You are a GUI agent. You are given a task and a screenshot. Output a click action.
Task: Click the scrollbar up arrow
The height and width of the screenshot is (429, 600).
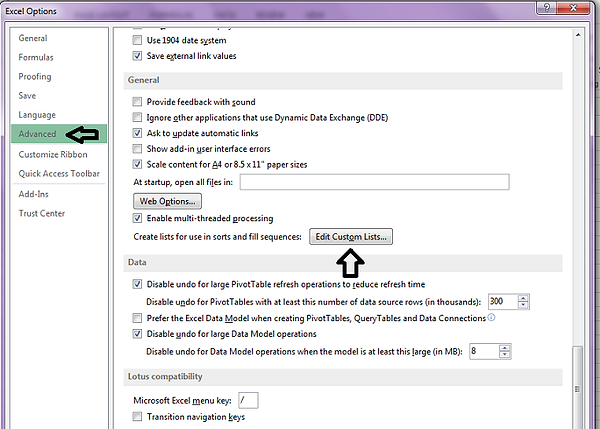point(578,35)
